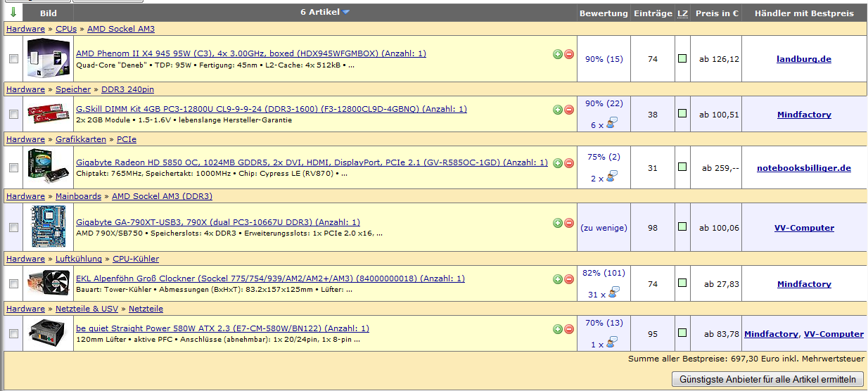
Task: Open Gigabyte Radeon HD 5850 OC product link
Action: click(x=312, y=162)
